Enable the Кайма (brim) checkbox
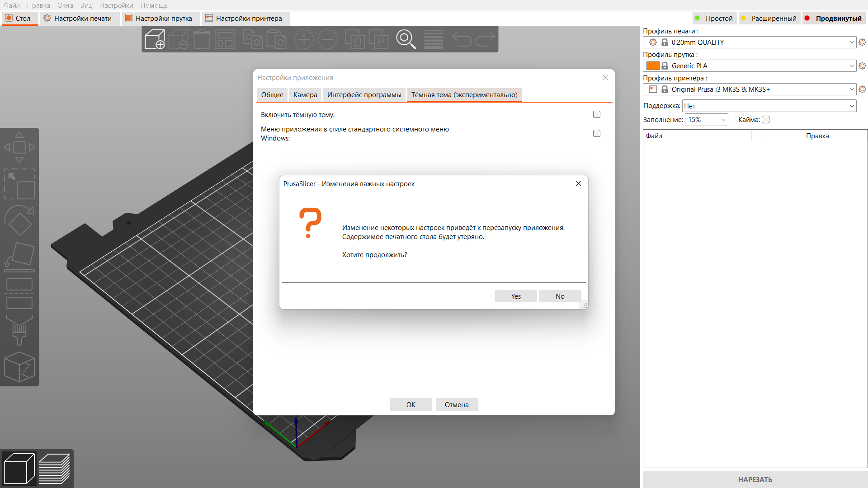The width and height of the screenshot is (868, 488). coord(765,119)
